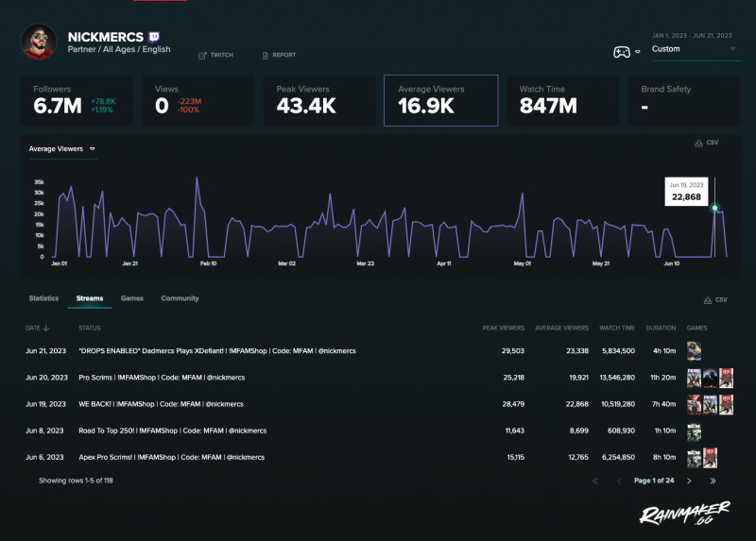Switch to the Statistics tab
This screenshot has height=541, width=756.
[43, 298]
